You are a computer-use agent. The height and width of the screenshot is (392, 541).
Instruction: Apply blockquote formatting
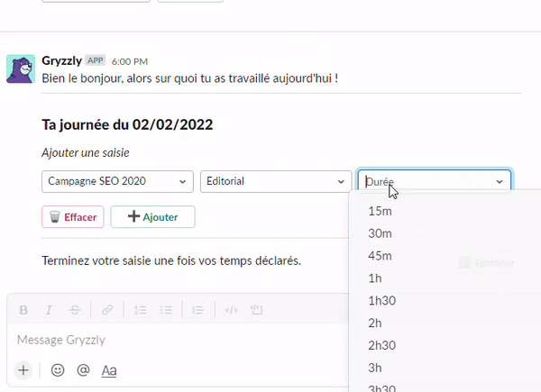tap(198, 310)
